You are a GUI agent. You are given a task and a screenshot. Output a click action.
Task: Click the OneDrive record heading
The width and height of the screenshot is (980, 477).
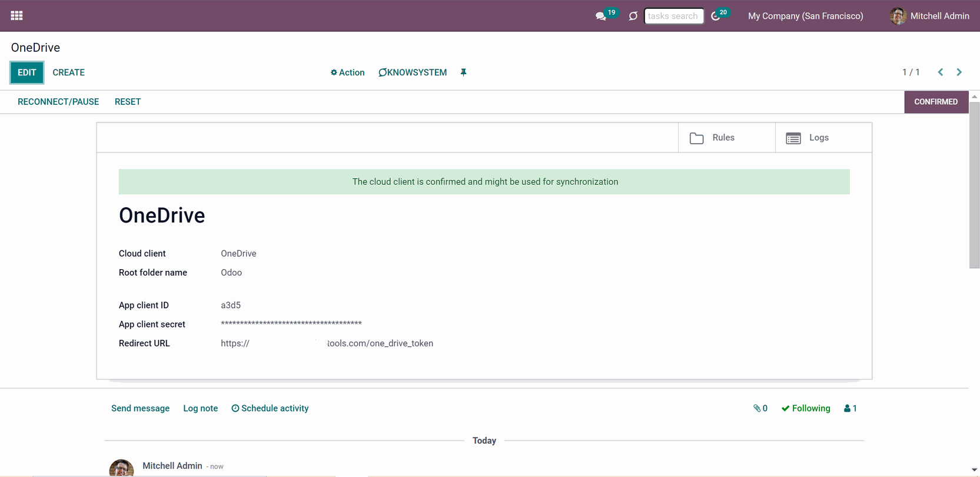click(x=162, y=216)
